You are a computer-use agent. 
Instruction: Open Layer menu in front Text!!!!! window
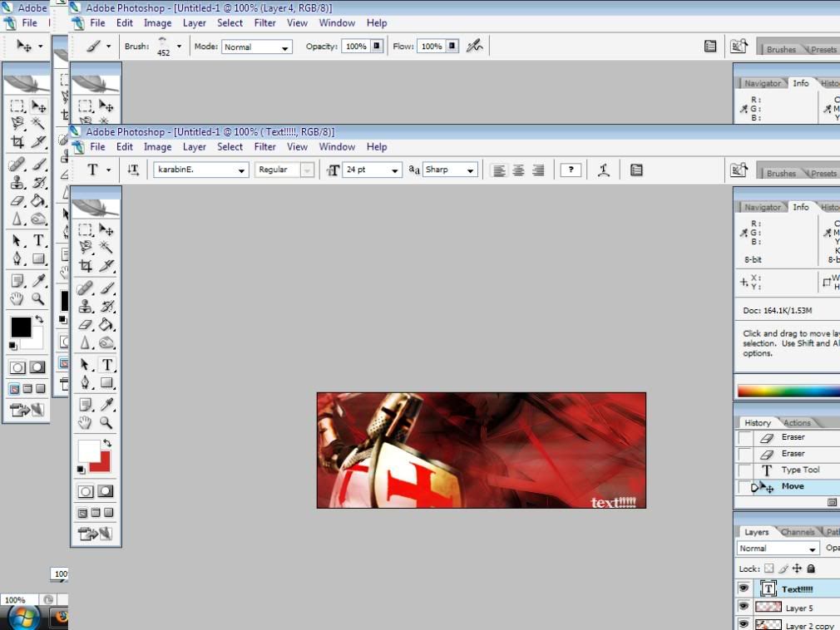coord(194,146)
